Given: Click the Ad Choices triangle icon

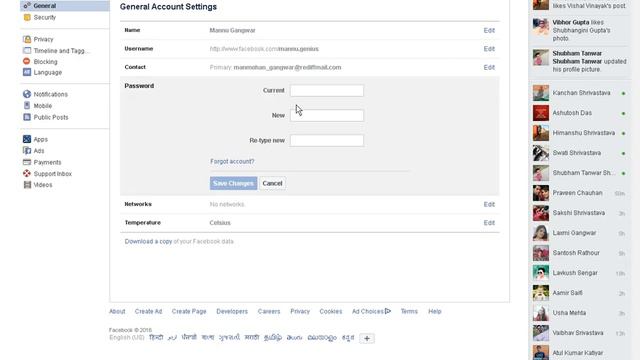Looking at the screenshot, I should [x=388, y=311].
